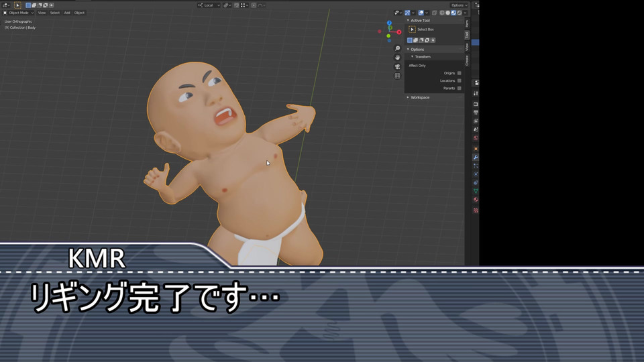Open the Material properties tab
Screen dimensions: 644x362
[x=476, y=200]
